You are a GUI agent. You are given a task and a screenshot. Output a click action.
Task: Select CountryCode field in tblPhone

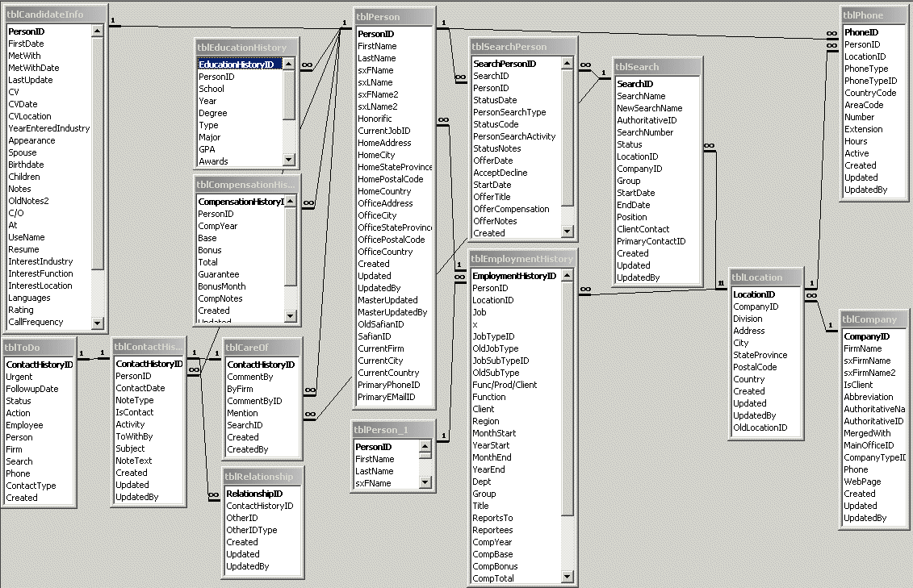[870, 93]
